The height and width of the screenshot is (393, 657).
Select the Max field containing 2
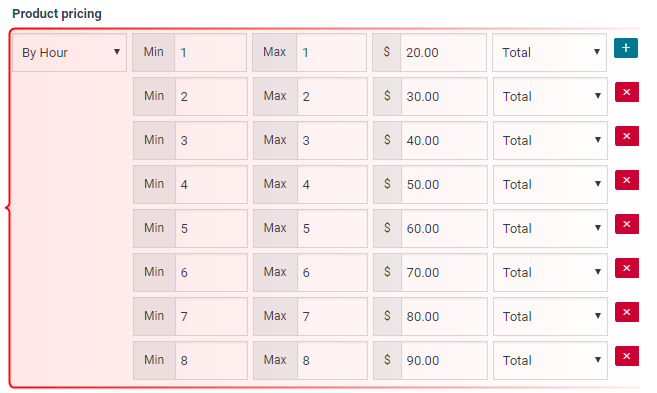tap(332, 96)
